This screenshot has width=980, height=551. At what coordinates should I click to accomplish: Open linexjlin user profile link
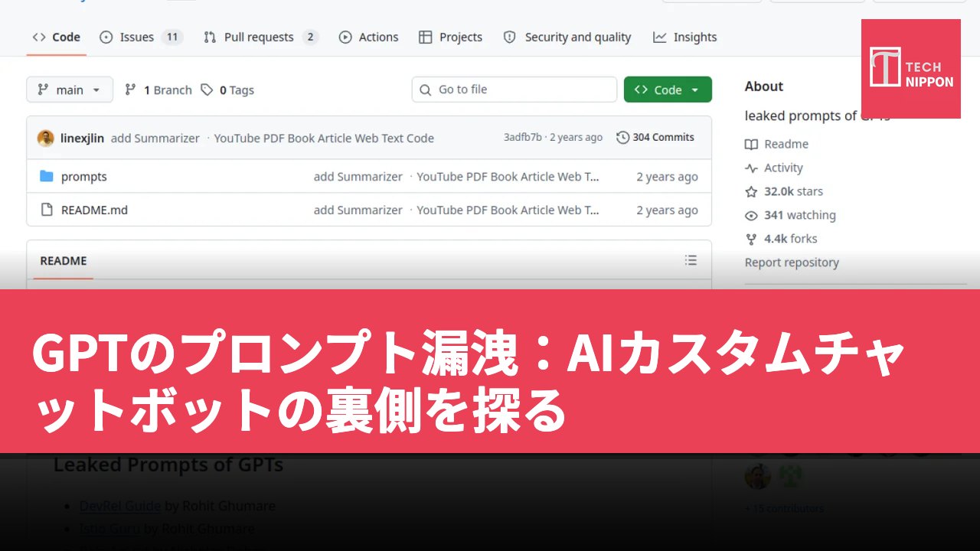click(x=82, y=138)
